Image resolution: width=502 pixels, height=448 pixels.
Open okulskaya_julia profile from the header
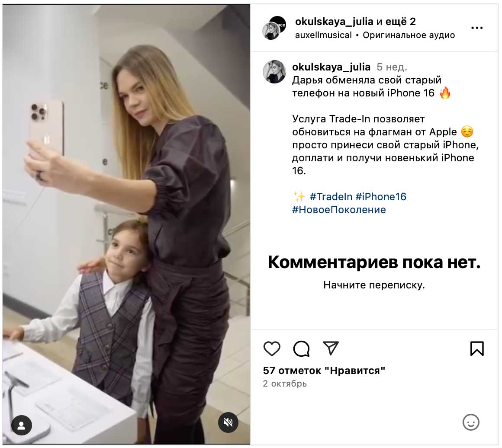pyautogui.click(x=334, y=22)
